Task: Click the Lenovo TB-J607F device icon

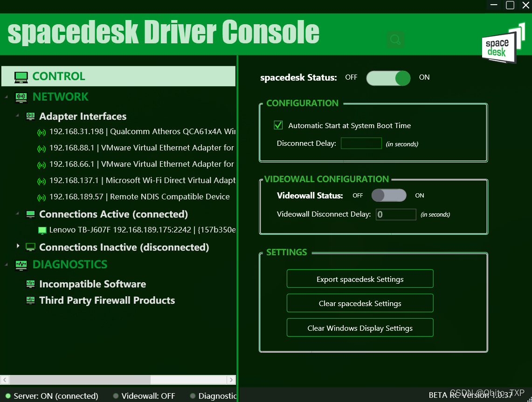Action: [x=42, y=231]
